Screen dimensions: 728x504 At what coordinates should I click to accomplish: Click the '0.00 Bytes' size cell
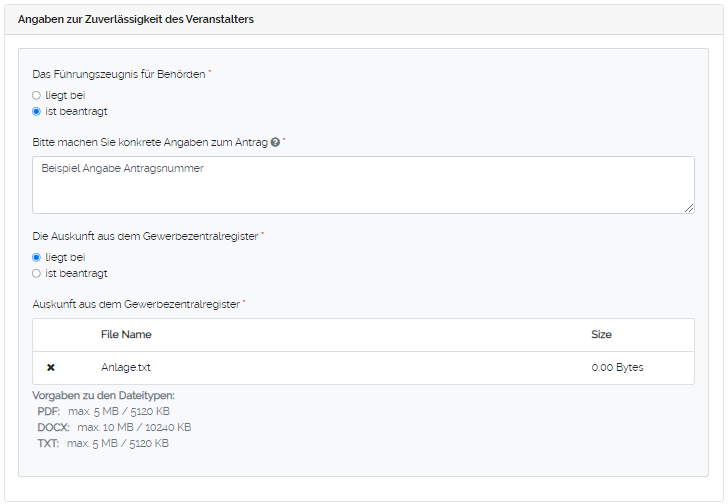pyautogui.click(x=617, y=367)
